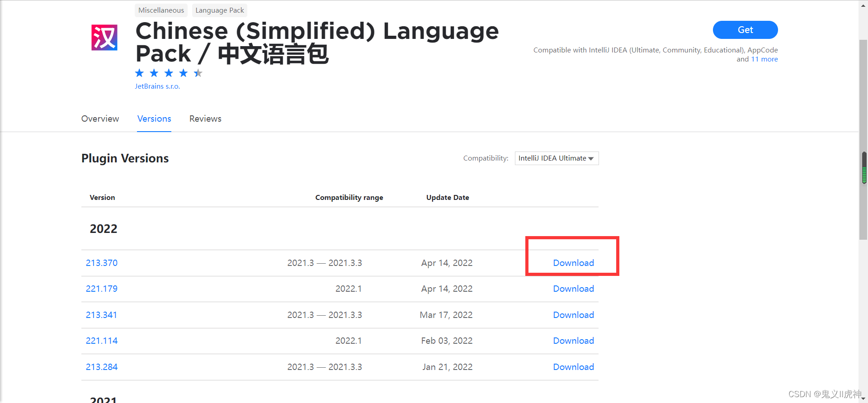Click the 2022.1 range for version 221.179

click(x=349, y=289)
